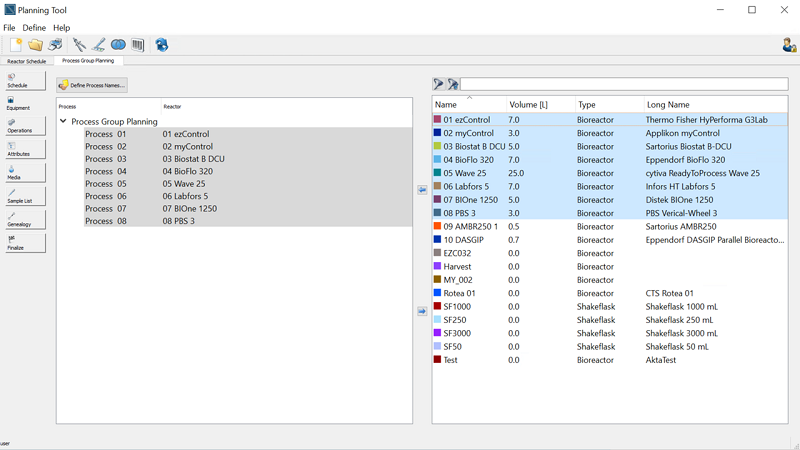Select SF1000 shakeflask row
Viewport: 800px width, 450px height.
pos(610,307)
